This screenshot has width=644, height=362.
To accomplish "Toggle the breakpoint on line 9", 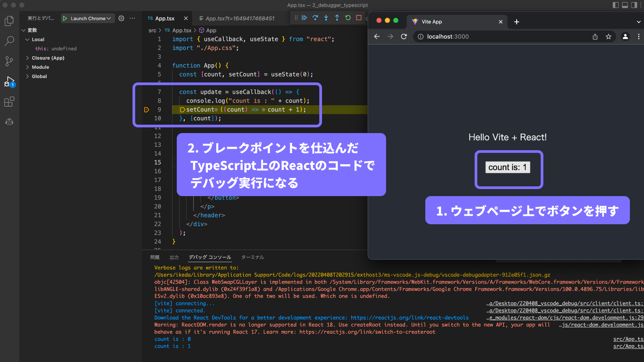I will [147, 110].
